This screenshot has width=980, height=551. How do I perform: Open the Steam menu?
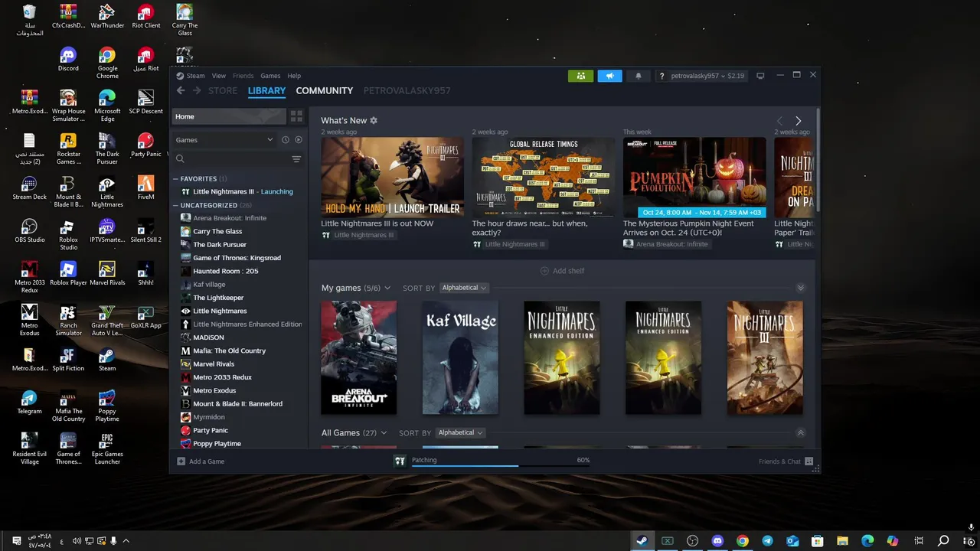tap(191, 76)
